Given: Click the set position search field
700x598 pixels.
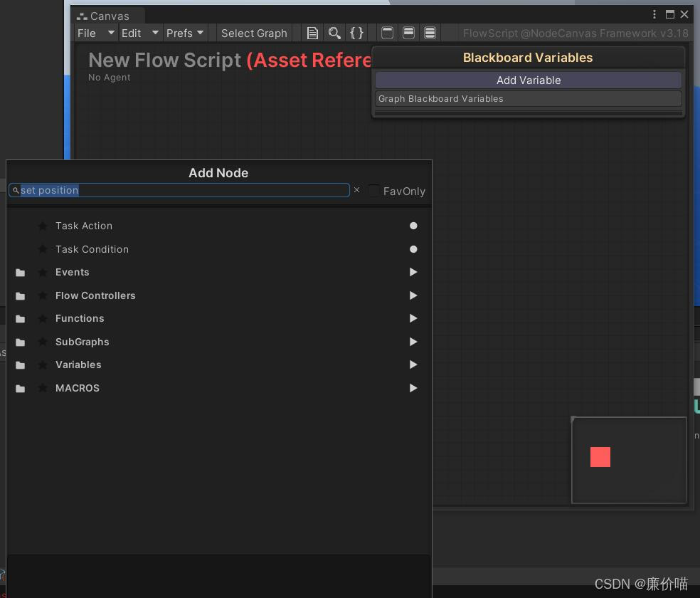Looking at the screenshot, I should (x=179, y=190).
